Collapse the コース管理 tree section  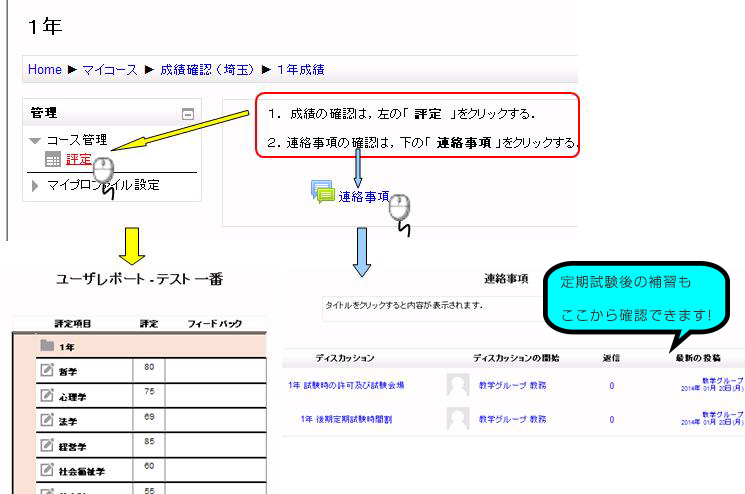point(35,141)
